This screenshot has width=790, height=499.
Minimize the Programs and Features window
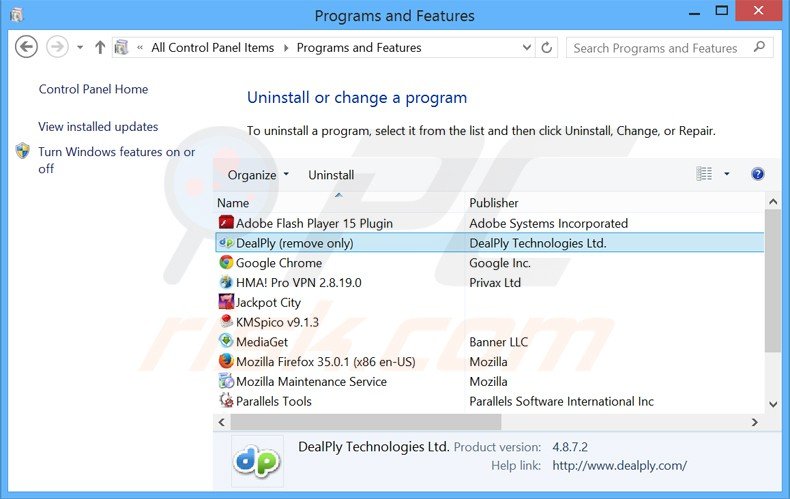695,14
